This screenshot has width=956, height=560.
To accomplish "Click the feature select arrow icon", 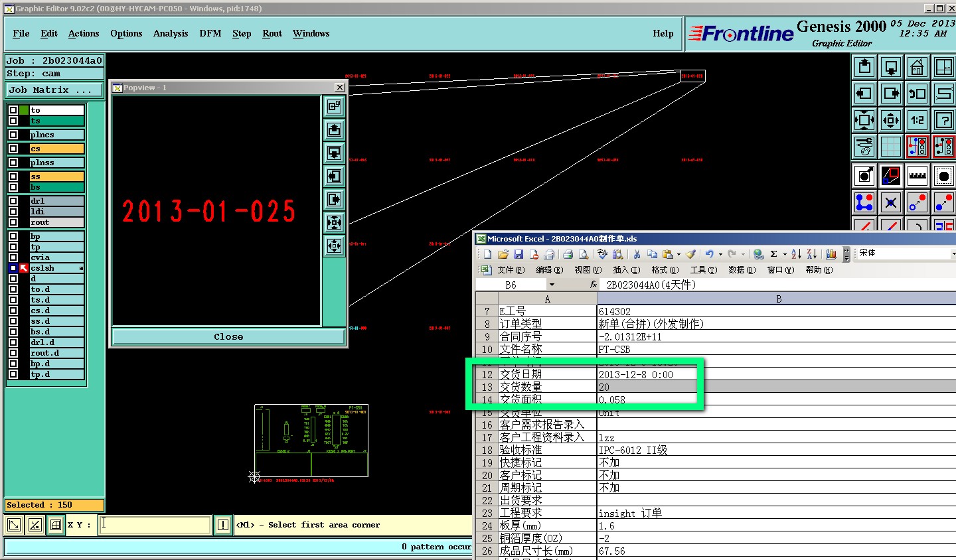I will [x=864, y=176].
